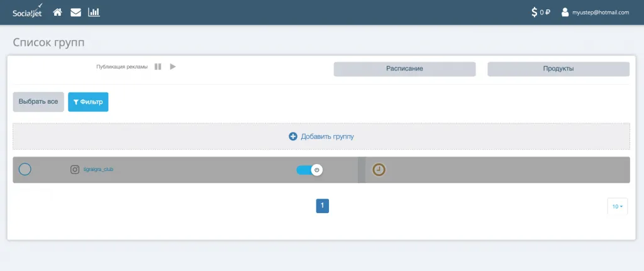Screen dimensions: 644x271
Task: Open the Продукты section
Action: coord(558,69)
